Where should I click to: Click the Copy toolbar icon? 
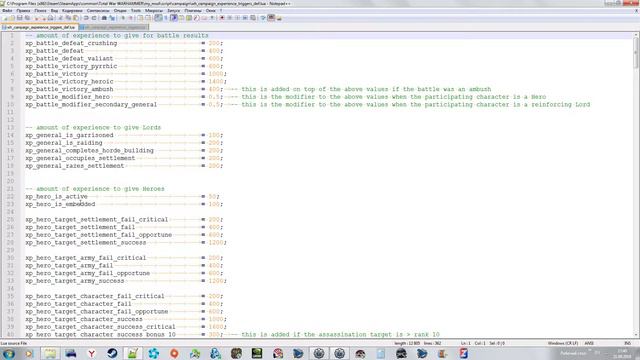click(68, 18)
